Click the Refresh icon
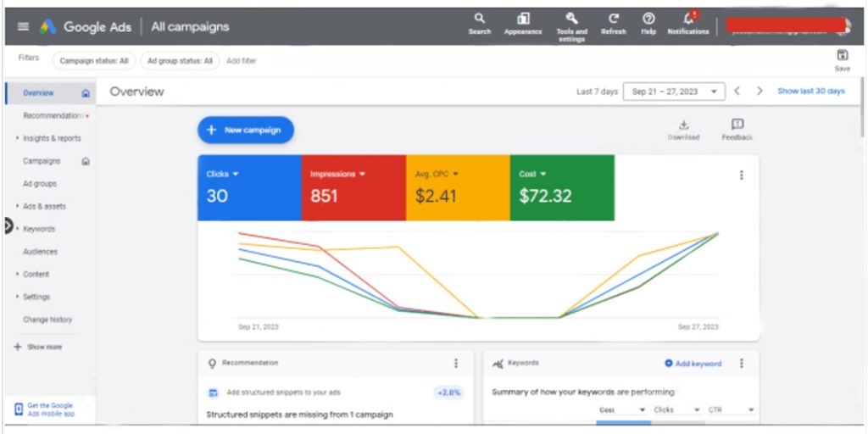Screen dimensions: 868x434 tap(614, 19)
